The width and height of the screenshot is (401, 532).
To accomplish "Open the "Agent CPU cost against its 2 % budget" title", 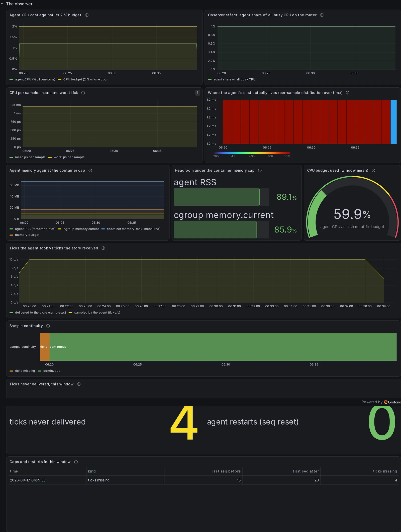I will pos(45,15).
